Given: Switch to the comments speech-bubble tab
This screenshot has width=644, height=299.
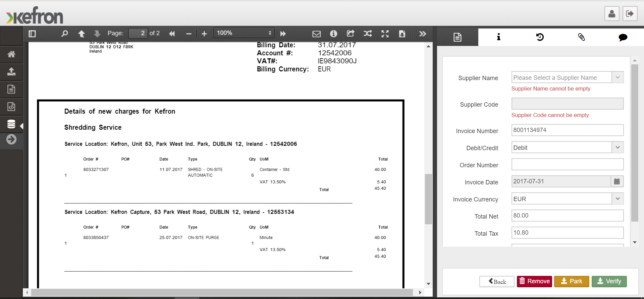Looking at the screenshot, I should (x=623, y=37).
